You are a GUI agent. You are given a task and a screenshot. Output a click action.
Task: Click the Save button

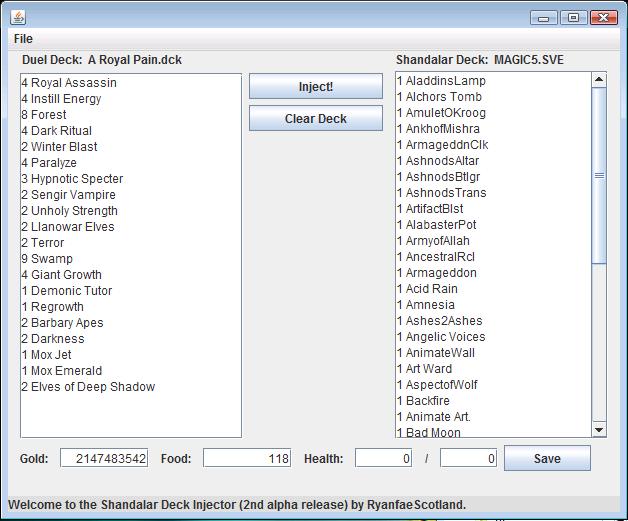click(x=547, y=458)
